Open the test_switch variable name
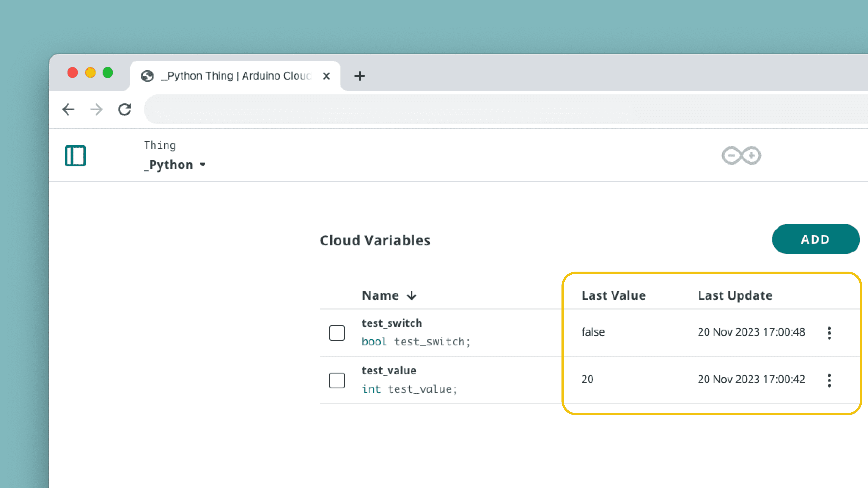Viewport: 868px width, 488px height. (392, 323)
